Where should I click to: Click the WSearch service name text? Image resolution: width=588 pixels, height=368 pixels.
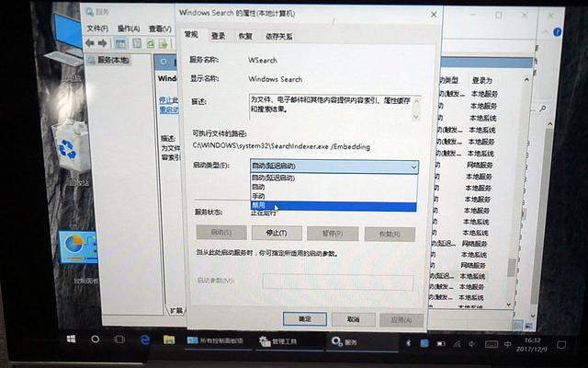(263, 60)
